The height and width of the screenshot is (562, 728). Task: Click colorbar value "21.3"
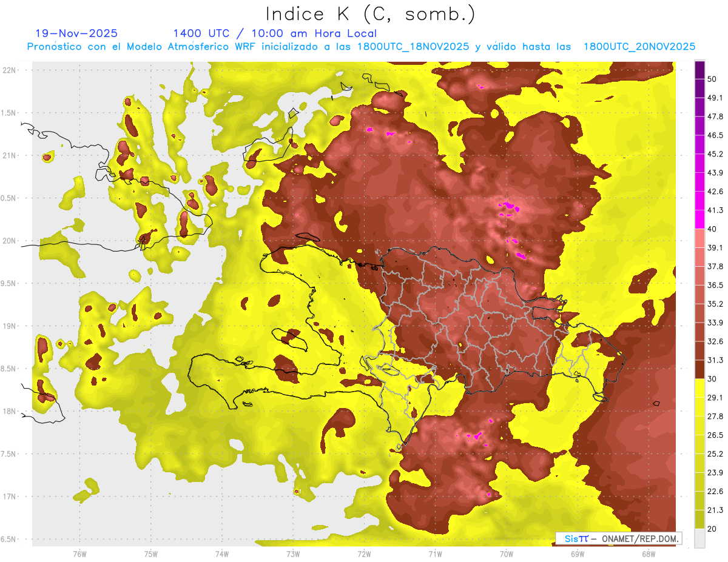coord(715,510)
